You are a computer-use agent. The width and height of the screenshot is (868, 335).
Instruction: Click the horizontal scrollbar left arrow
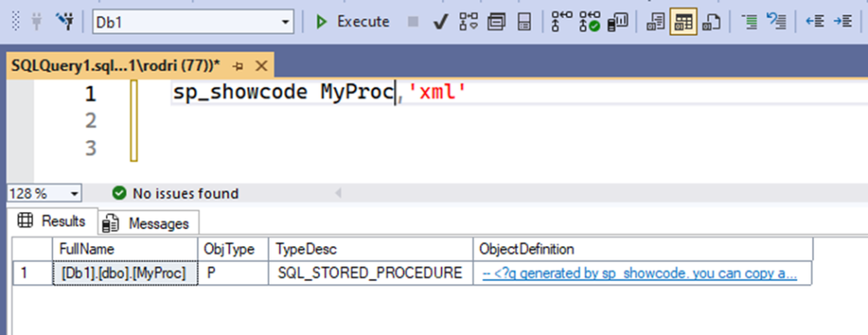pos(337,193)
